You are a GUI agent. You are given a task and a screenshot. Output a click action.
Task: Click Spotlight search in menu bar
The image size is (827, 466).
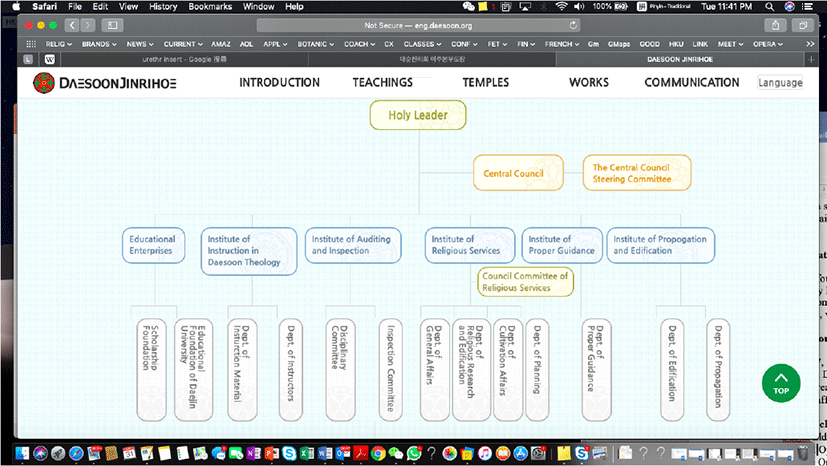tap(770, 6)
